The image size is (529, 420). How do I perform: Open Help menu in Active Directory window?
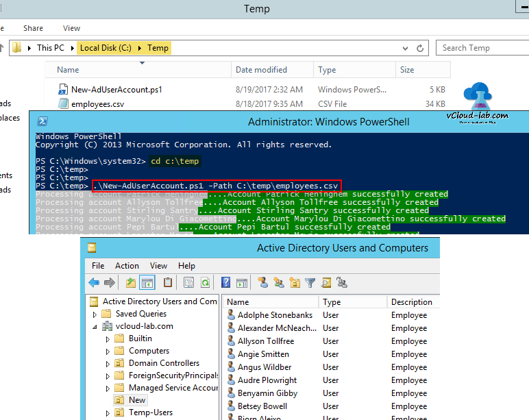pyautogui.click(x=186, y=266)
